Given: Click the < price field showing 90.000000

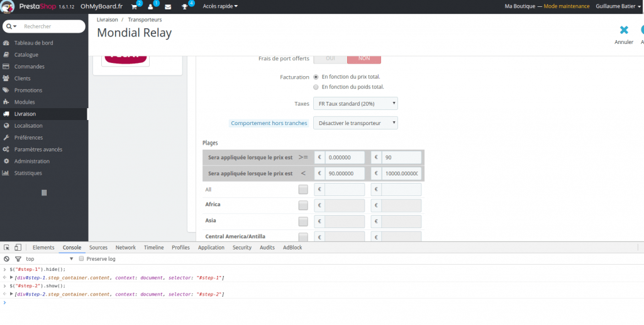Looking at the screenshot, I should [x=345, y=174].
